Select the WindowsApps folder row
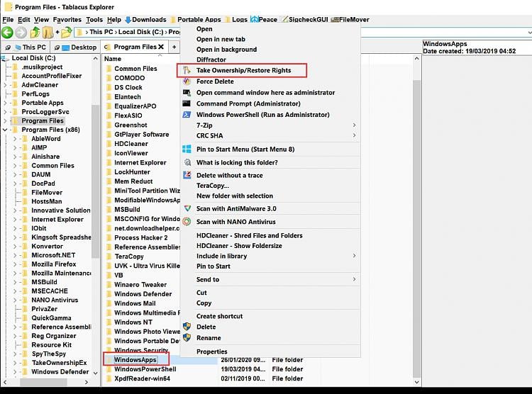 [135, 360]
